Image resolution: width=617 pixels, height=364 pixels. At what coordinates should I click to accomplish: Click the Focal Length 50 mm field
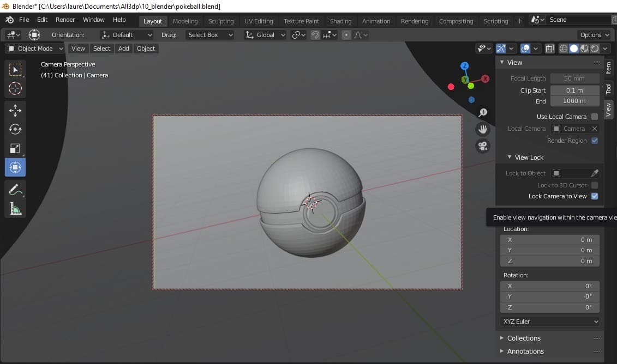click(574, 78)
